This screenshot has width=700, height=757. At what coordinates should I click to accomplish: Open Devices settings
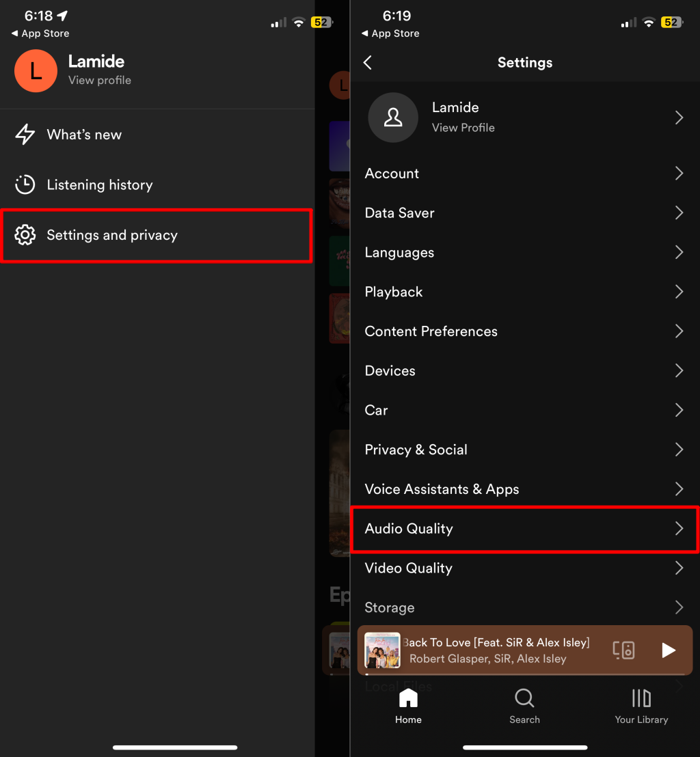click(x=524, y=371)
